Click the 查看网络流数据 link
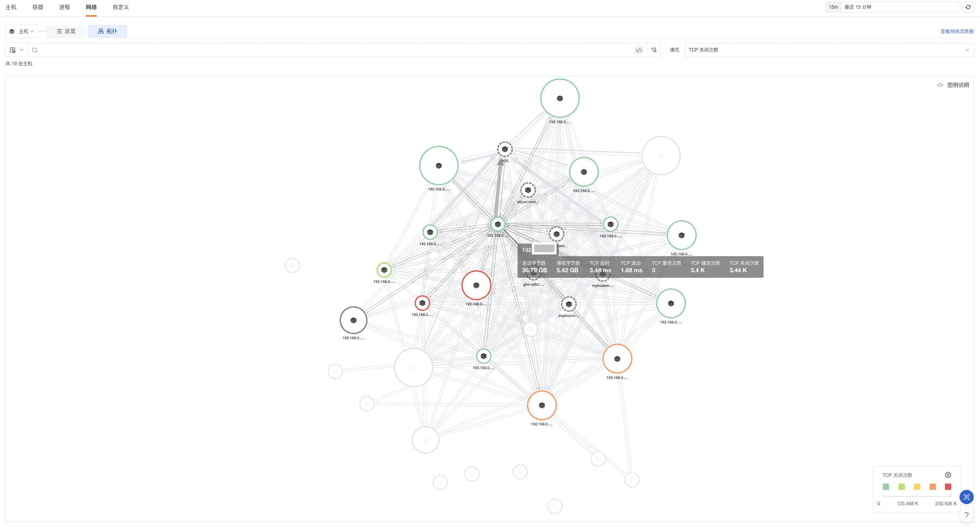980x530 pixels. tap(957, 31)
